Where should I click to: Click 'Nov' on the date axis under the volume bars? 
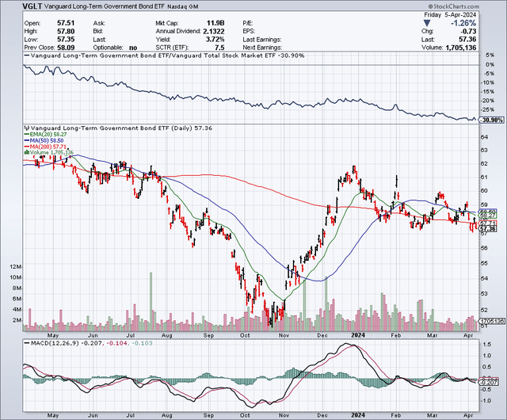284,335
